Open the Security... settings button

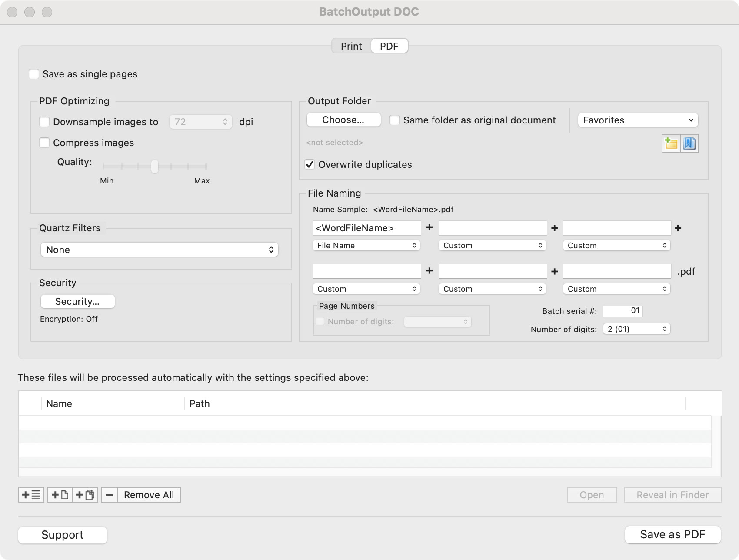coord(77,301)
